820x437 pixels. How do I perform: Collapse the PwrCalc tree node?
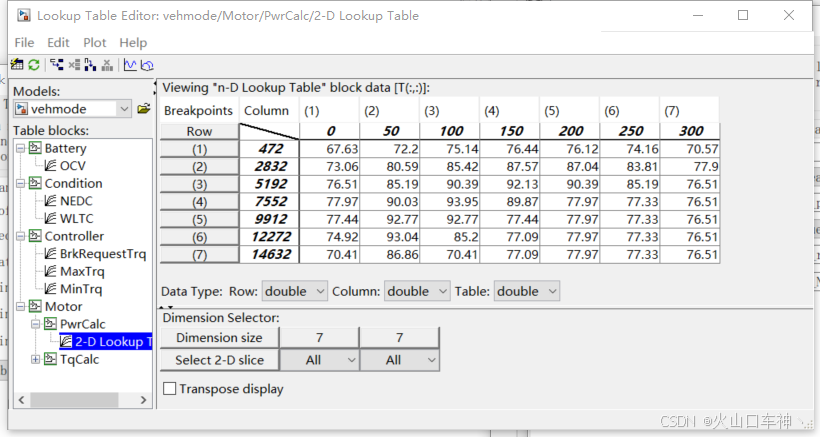pyautogui.click(x=35, y=324)
